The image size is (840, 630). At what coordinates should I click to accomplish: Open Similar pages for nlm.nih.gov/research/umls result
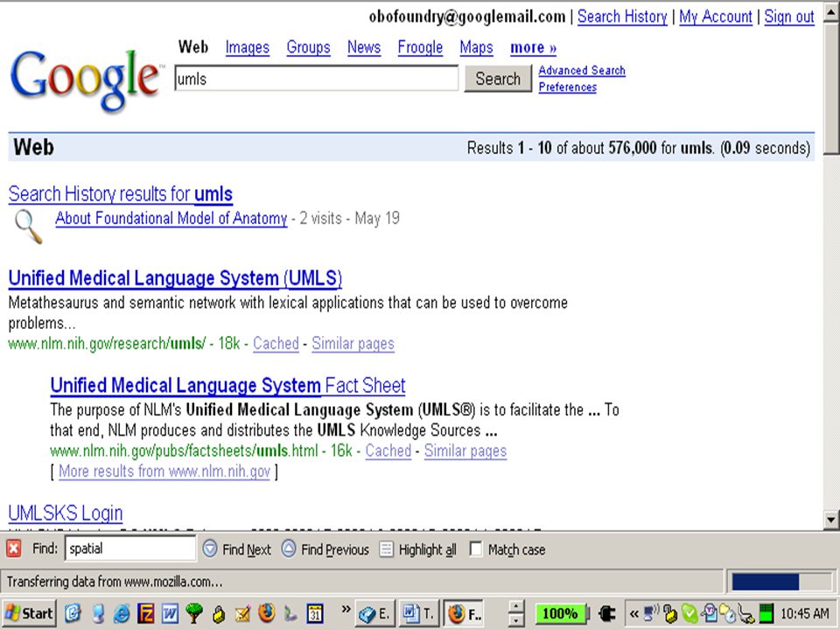pyautogui.click(x=353, y=343)
